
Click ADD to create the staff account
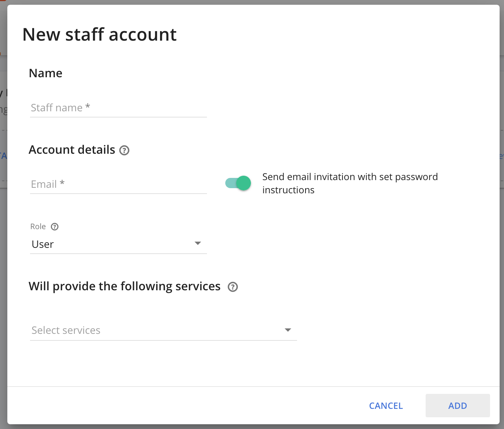457,406
